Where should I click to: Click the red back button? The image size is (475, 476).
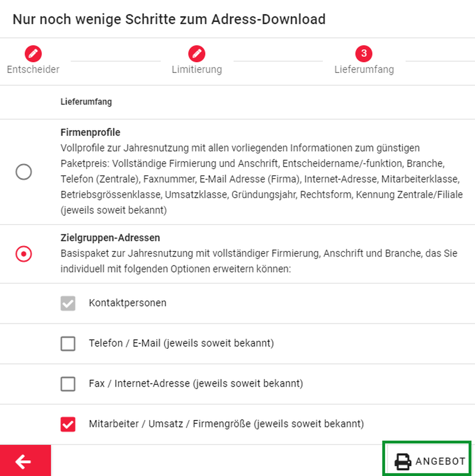pos(25,461)
